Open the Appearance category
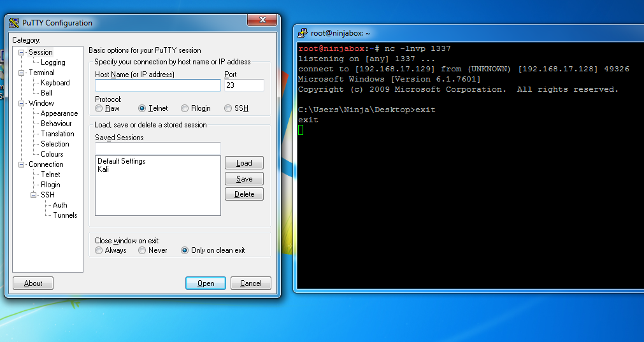This screenshot has height=342, width=644. pyautogui.click(x=59, y=113)
